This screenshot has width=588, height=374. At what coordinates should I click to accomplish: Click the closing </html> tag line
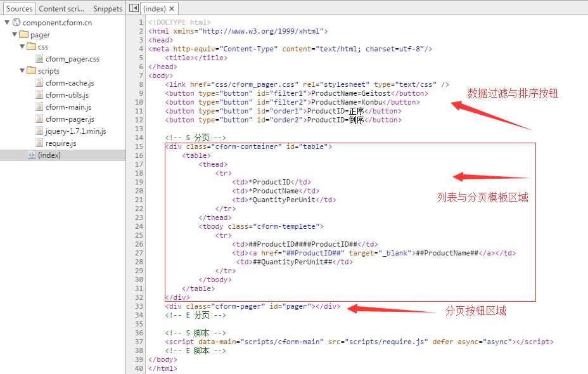click(162, 368)
